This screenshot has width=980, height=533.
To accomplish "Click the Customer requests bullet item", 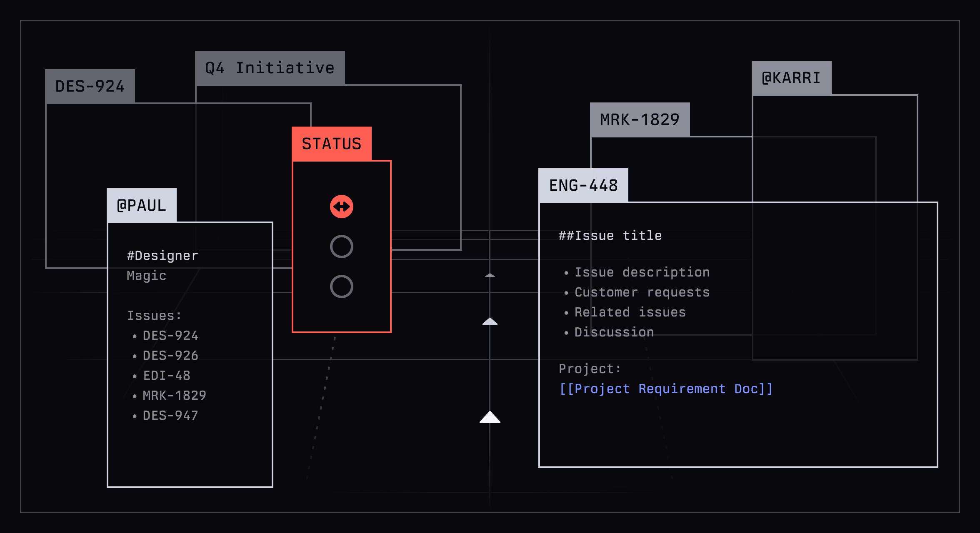I will click(x=642, y=292).
